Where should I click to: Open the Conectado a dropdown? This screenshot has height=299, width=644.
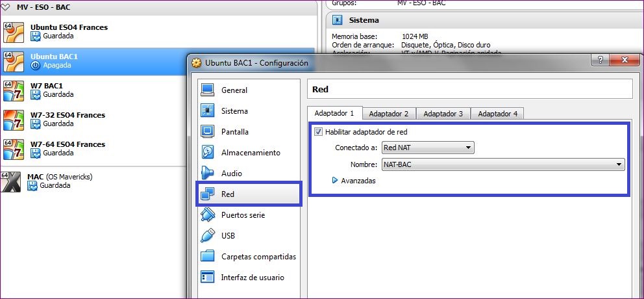[428, 148]
